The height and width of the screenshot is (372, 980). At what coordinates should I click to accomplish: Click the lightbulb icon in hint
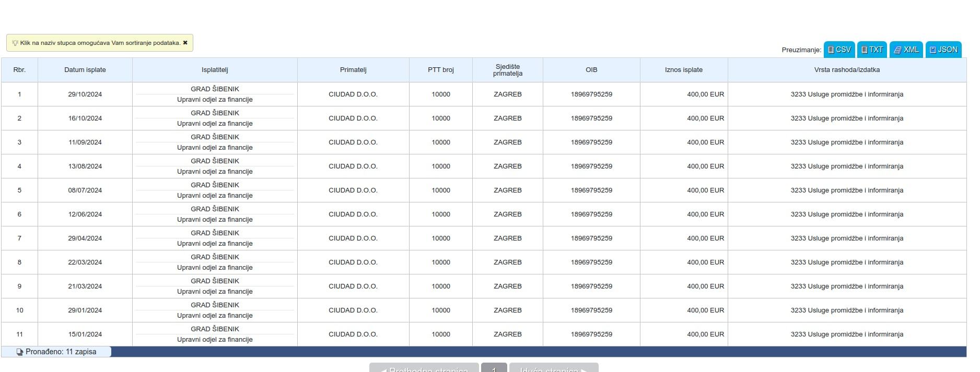click(15, 43)
